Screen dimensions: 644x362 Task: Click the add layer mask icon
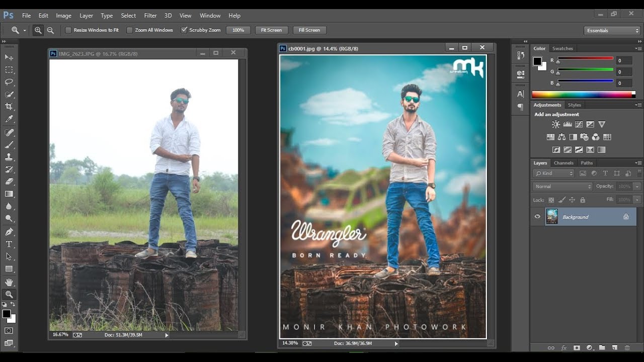pos(577,347)
